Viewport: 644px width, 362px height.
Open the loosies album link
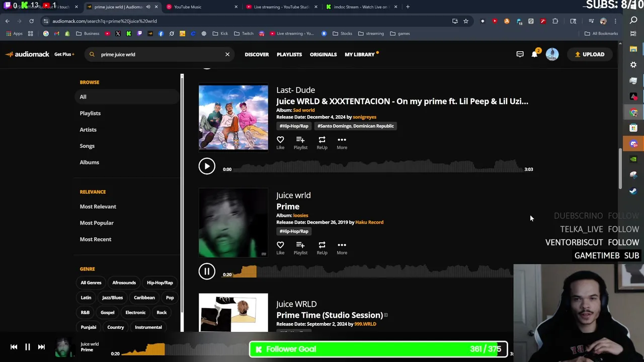coord(300,215)
